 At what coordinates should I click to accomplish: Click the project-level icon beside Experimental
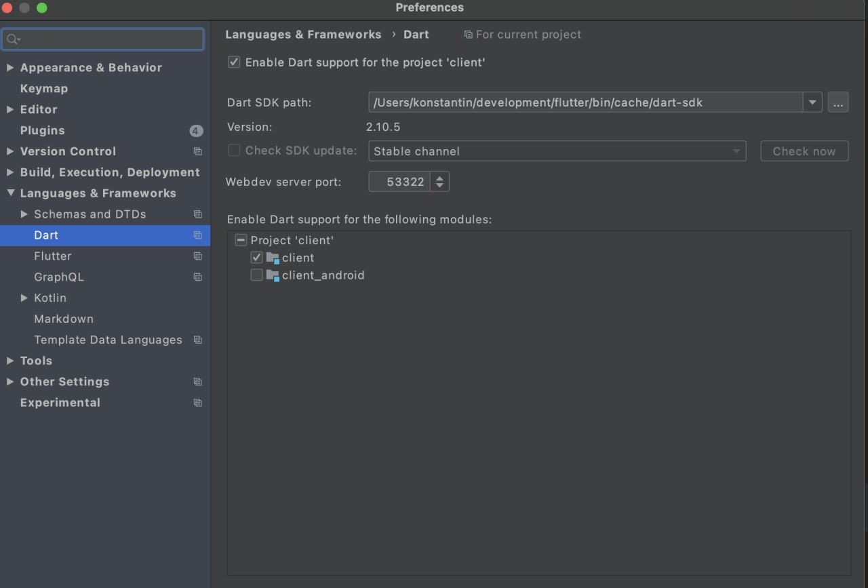(197, 403)
